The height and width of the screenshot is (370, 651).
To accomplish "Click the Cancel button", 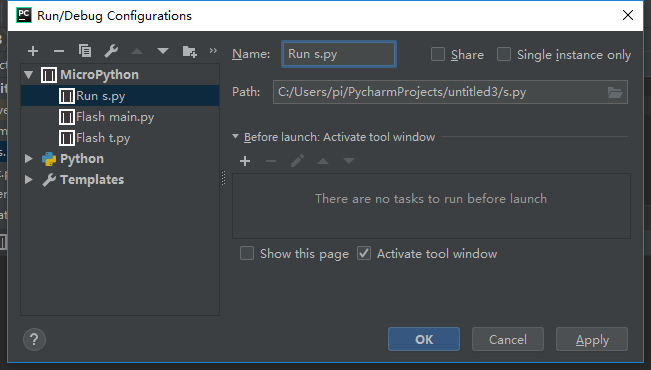I will (508, 339).
